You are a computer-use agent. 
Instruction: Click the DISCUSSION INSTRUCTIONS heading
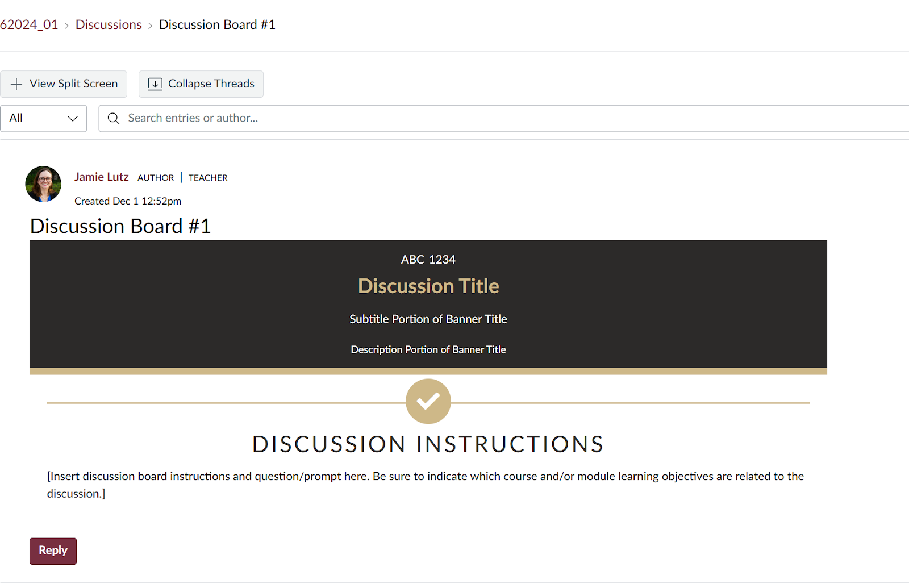428,444
